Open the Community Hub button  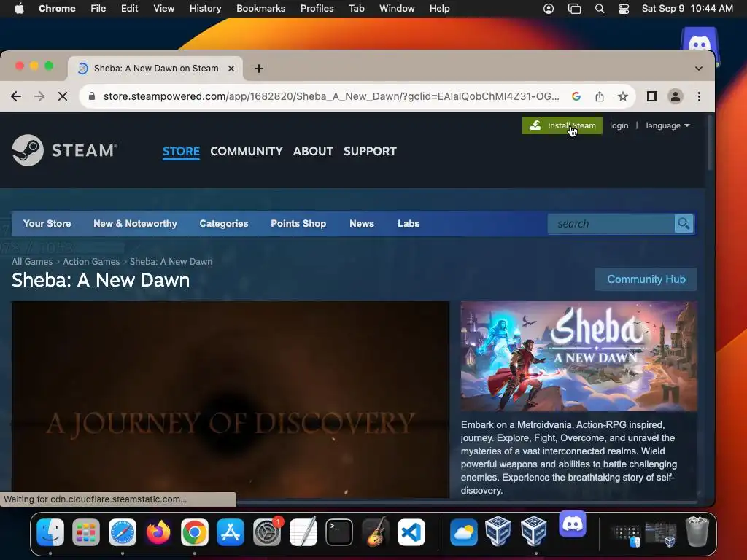[x=646, y=279]
